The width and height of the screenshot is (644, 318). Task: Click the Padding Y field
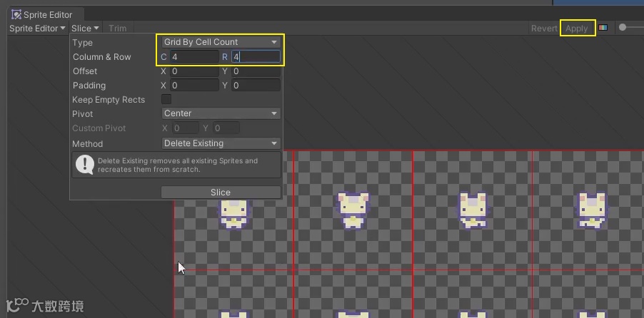[256, 86]
